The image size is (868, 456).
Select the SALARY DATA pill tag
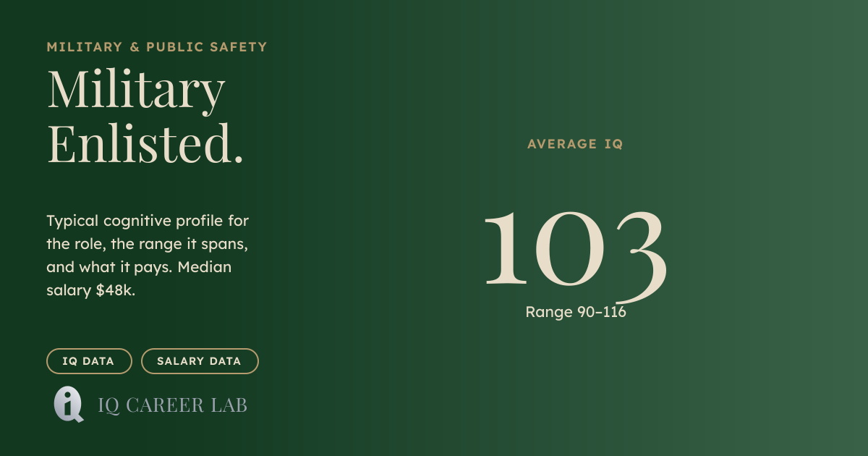pyautogui.click(x=200, y=361)
